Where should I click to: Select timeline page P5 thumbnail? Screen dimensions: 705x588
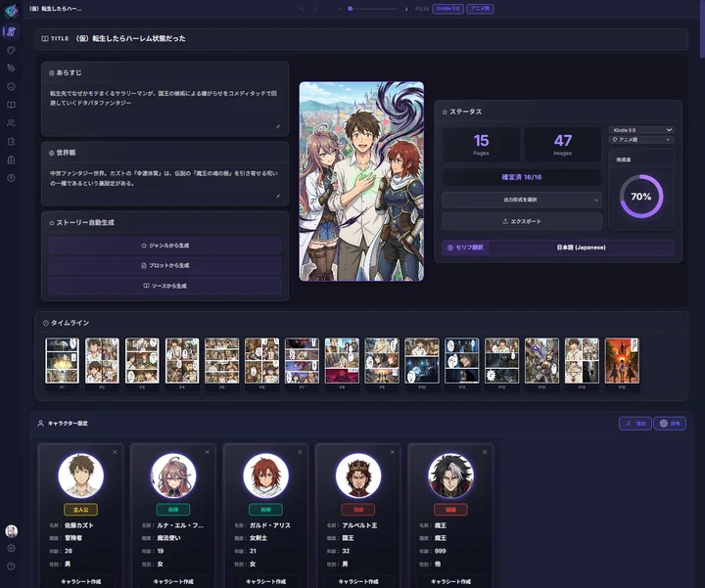click(222, 361)
